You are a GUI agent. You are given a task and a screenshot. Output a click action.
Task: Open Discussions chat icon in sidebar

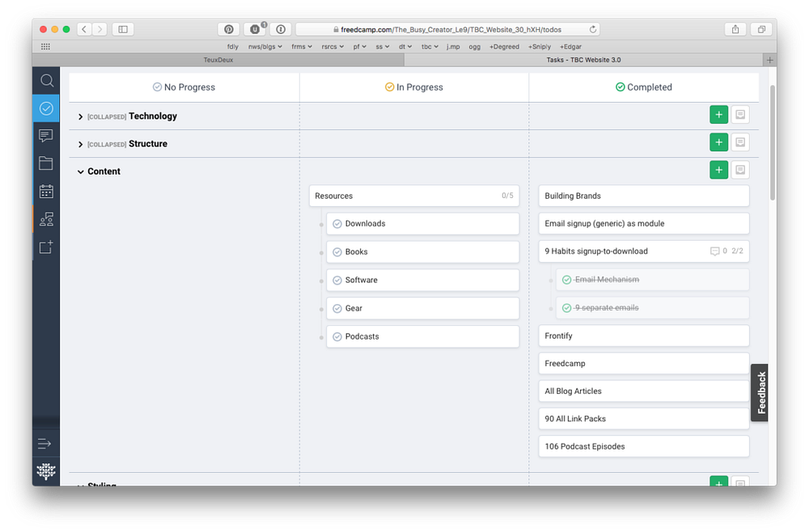coord(46,136)
